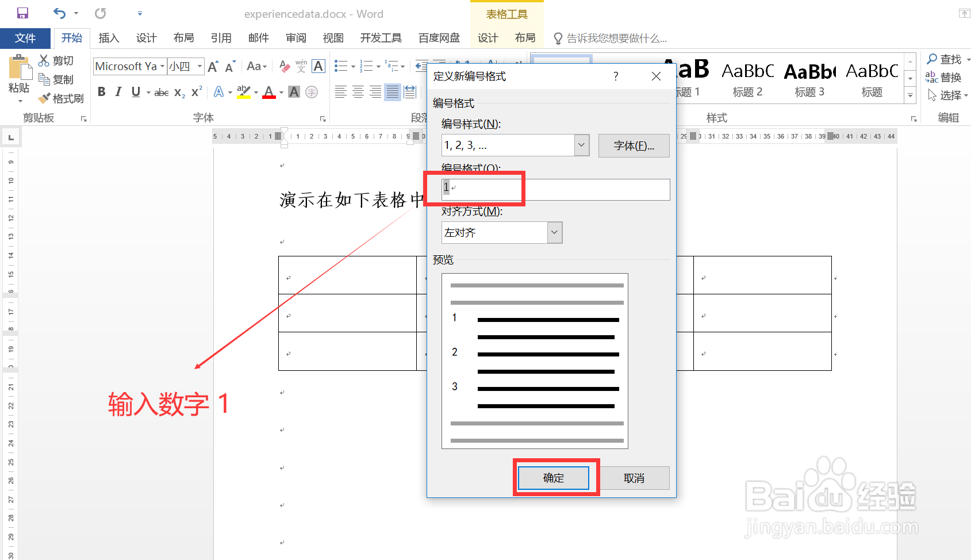
Task: Click 确定 to confirm number format
Action: click(554, 478)
